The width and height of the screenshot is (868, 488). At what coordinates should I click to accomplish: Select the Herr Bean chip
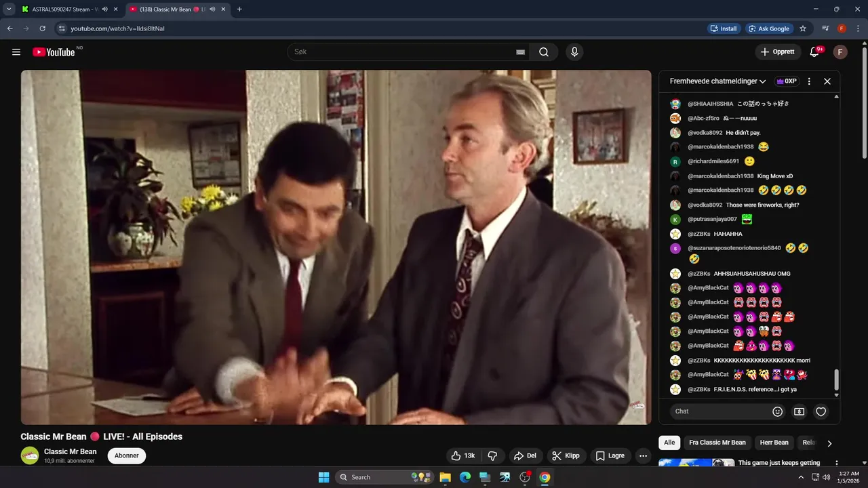(774, 443)
